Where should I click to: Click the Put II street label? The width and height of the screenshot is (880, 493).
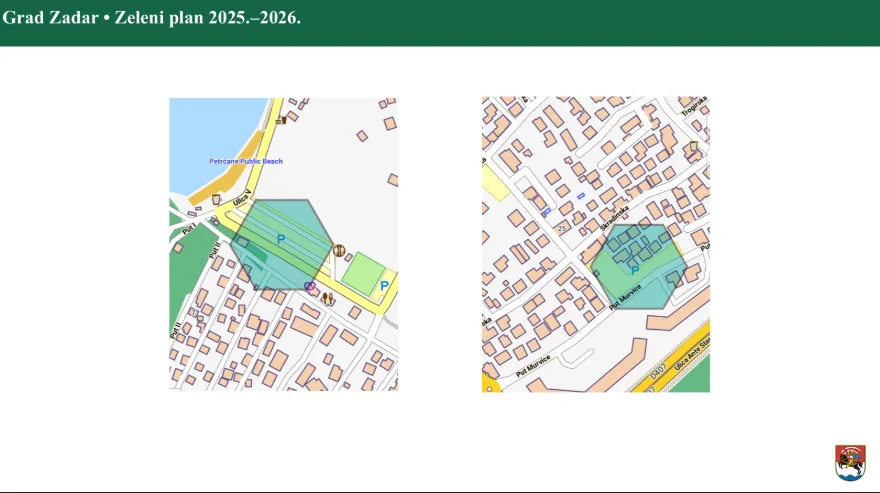pyautogui.click(x=213, y=249)
